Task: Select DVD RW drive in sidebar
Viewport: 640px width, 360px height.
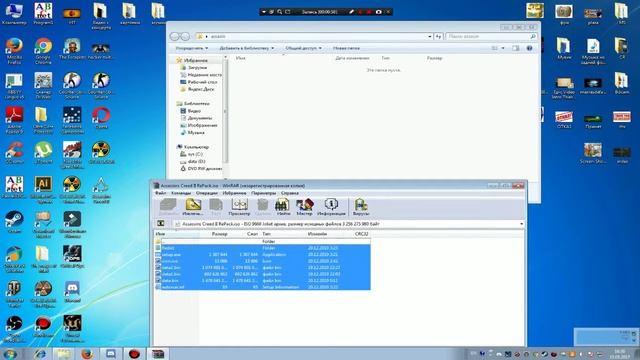Action: pos(201,169)
